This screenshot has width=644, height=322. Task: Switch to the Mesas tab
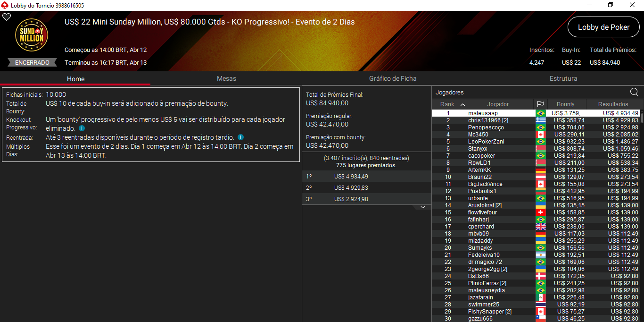226,79
